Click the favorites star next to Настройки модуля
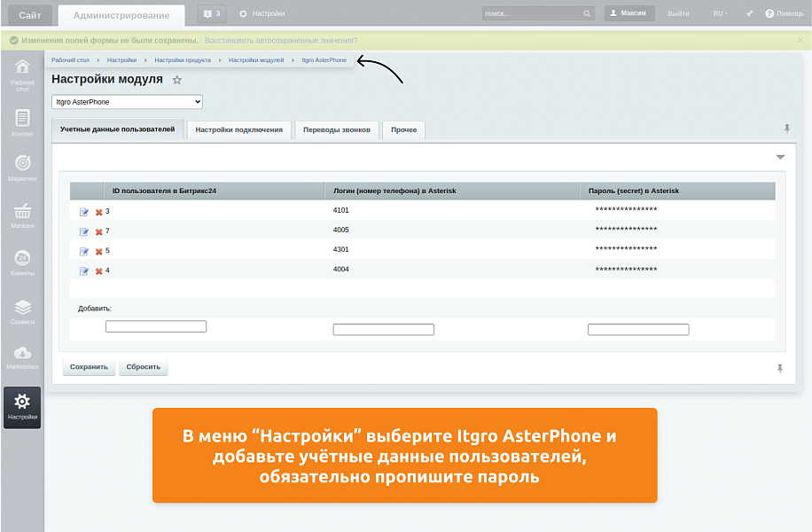This screenshot has width=812, height=532. [x=176, y=80]
